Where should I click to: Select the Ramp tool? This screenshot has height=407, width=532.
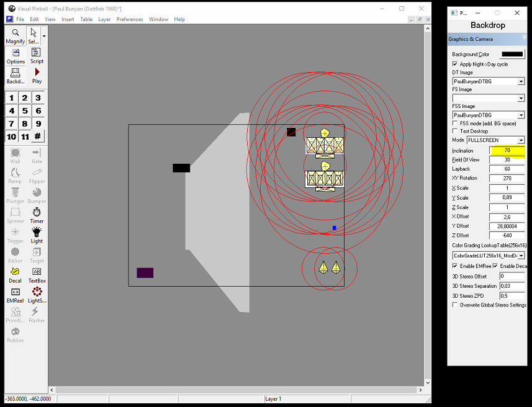16,176
